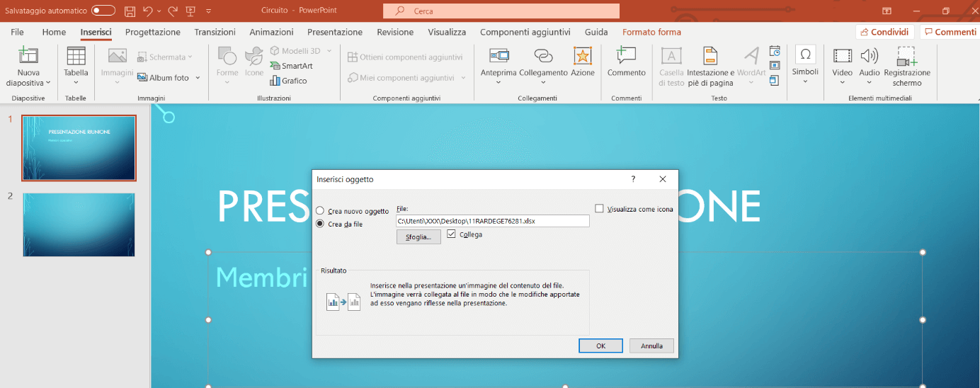
Task: Click the Sfoglia... button
Action: click(418, 237)
